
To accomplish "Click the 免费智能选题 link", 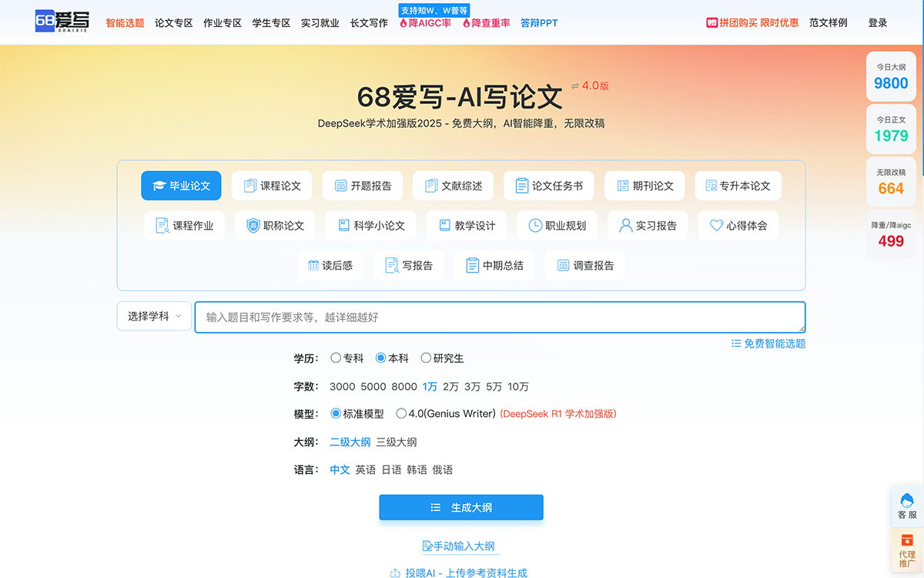I will [768, 344].
